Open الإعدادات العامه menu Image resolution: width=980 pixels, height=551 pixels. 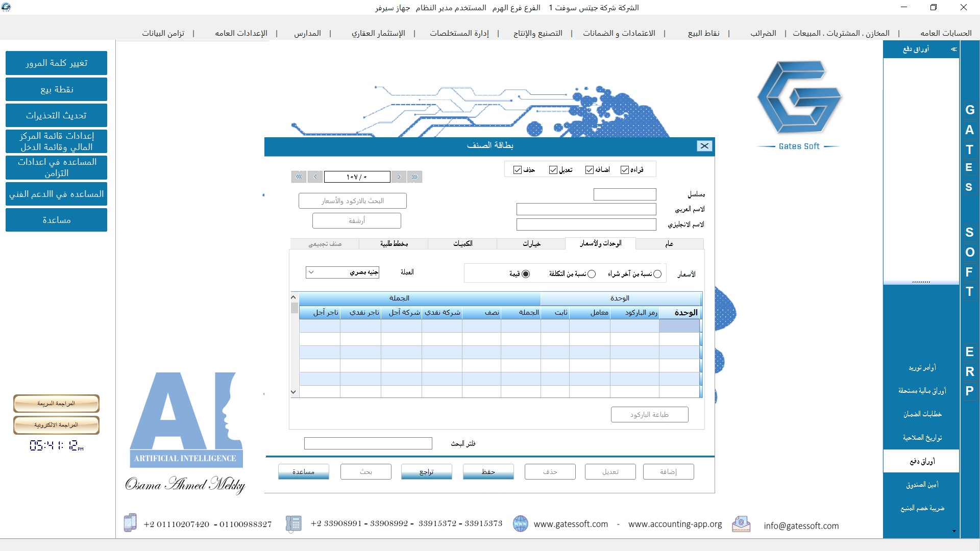click(x=241, y=33)
